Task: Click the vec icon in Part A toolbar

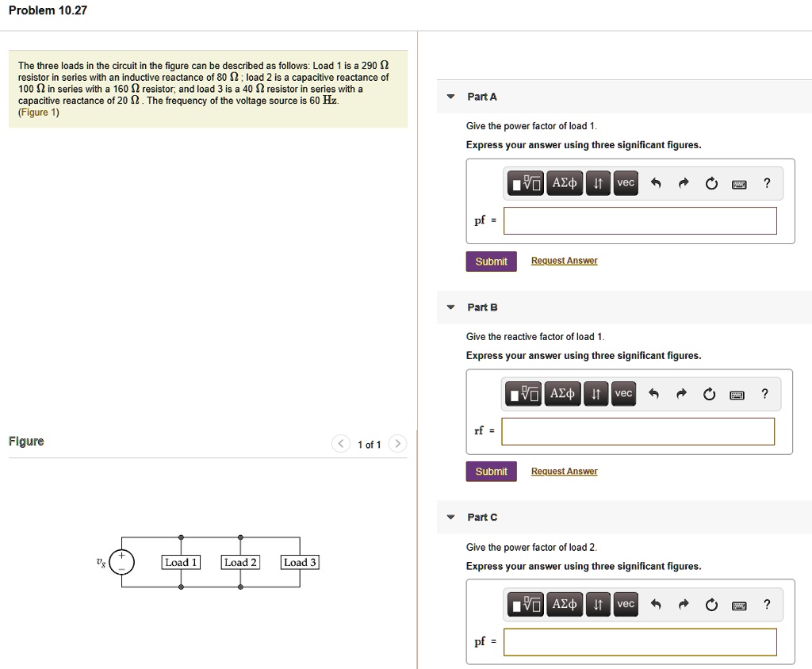Action: [x=626, y=182]
